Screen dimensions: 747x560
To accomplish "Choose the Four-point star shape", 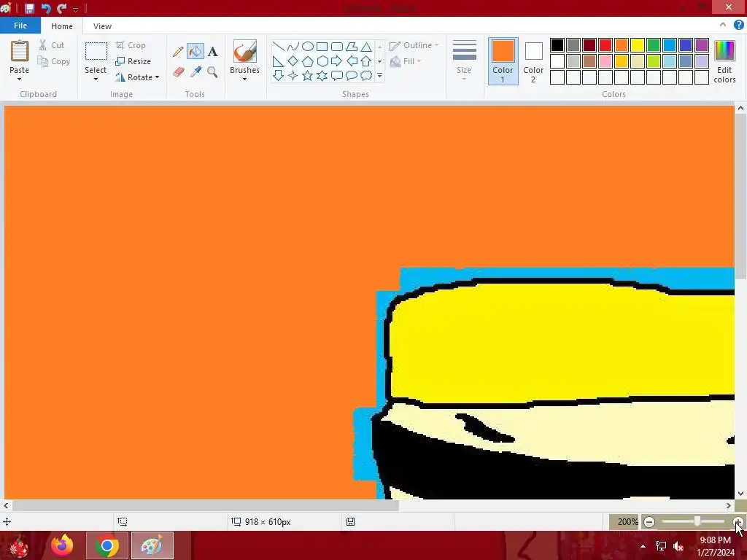I will (293, 75).
